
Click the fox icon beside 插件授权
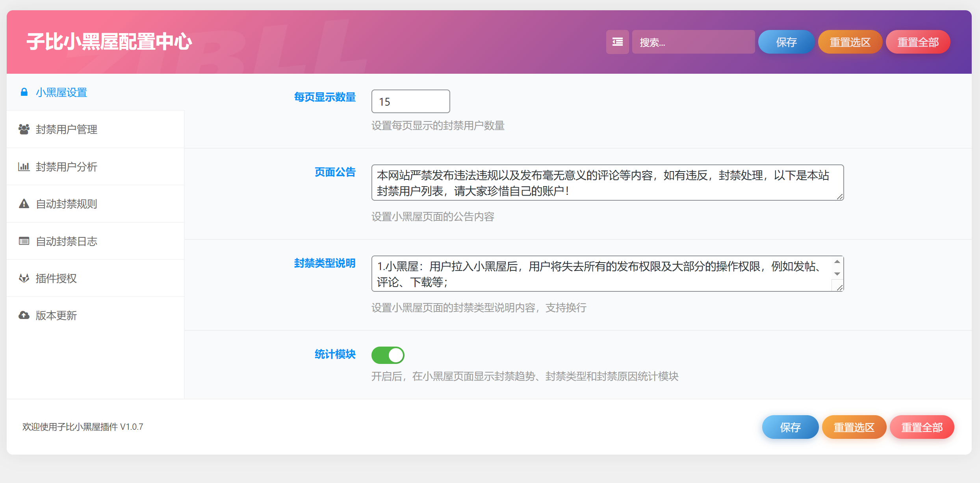[x=24, y=278]
